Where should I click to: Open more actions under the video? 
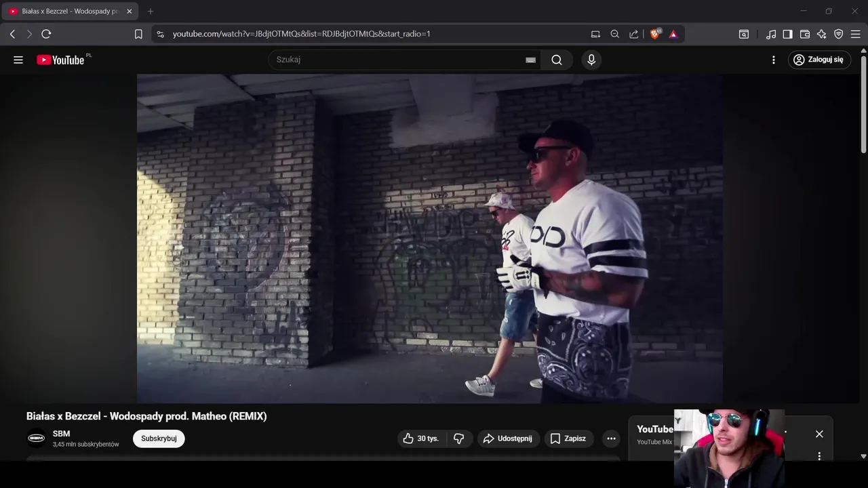click(611, 439)
